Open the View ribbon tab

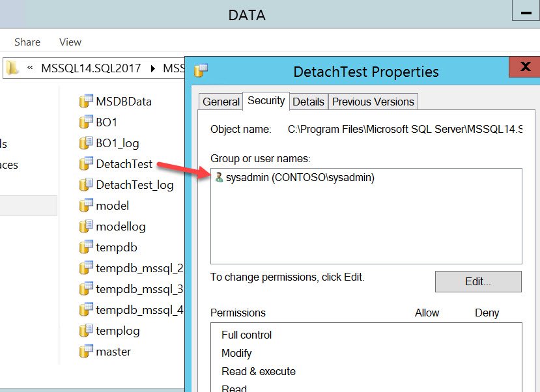pos(70,42)
